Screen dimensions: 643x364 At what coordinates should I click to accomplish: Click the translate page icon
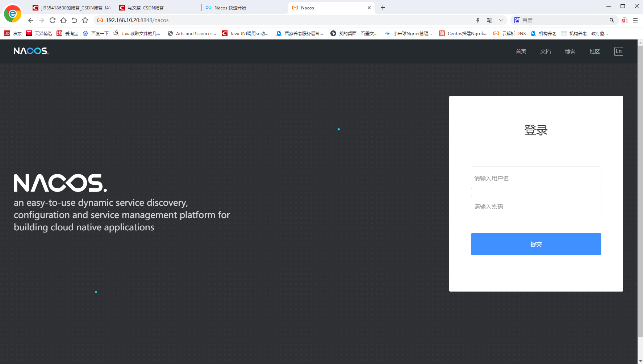pyautogui.click(x=489, y=20)
